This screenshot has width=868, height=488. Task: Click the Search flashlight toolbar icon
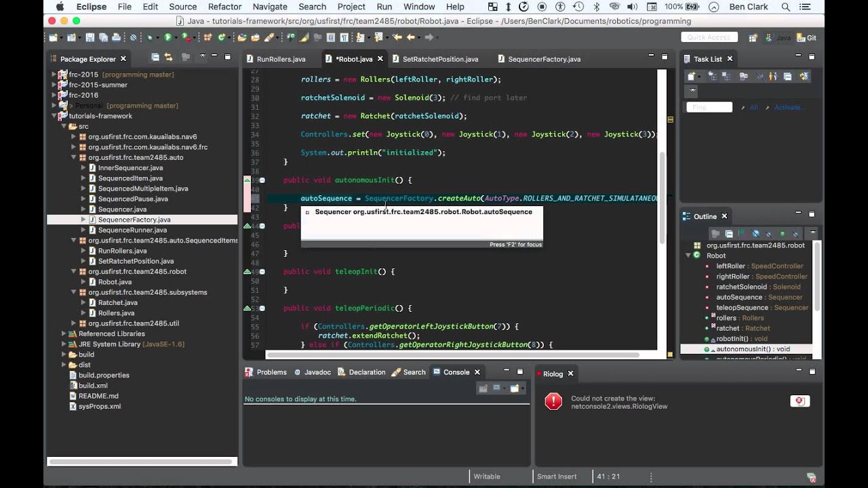(x=269, y=38)
